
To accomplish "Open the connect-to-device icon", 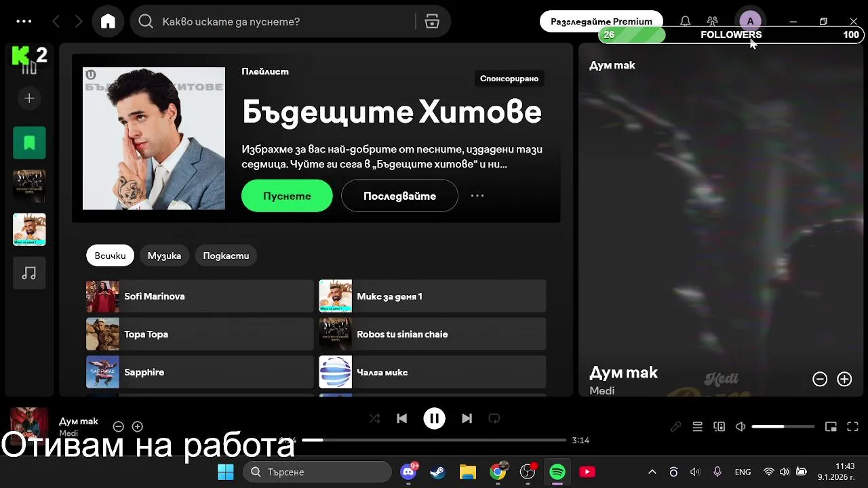I will [x=719, y=426].
